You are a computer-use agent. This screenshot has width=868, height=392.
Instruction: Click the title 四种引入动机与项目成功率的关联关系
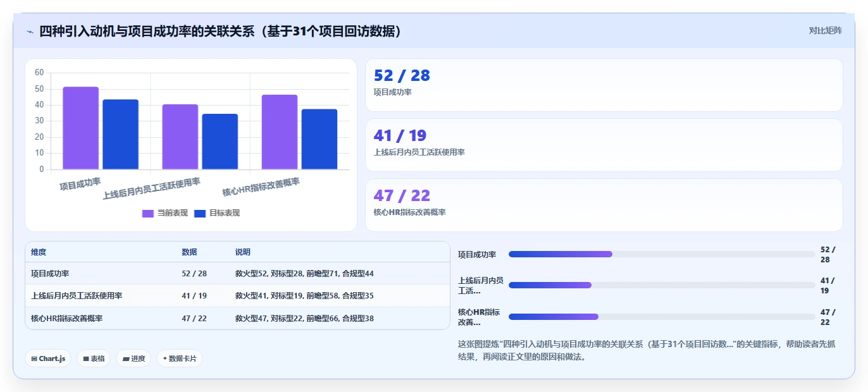220,31
